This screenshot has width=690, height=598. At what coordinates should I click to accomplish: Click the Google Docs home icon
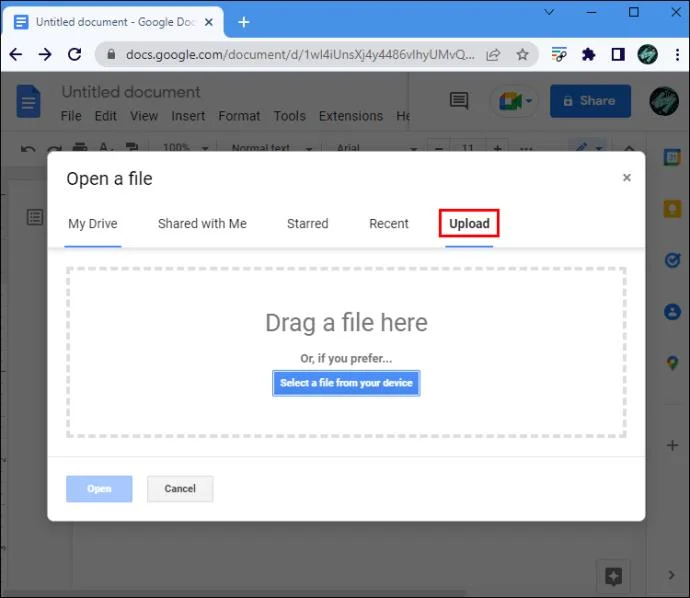[29, 102]
